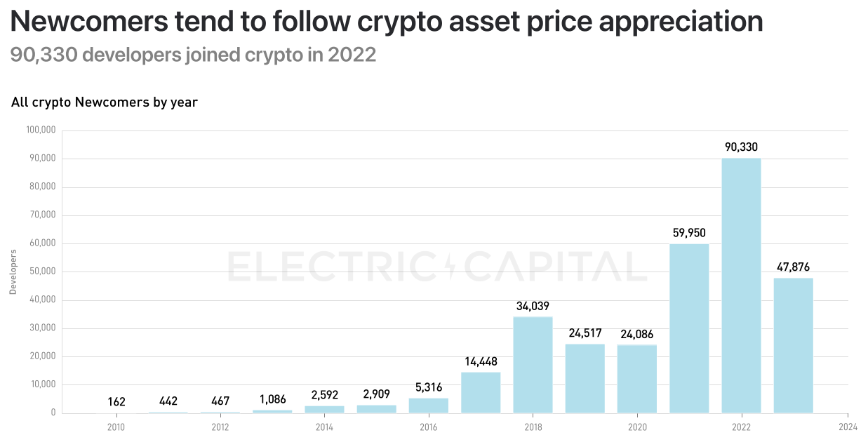Click the 59,950 data label
This screenshot has width=868, height=442.
pos(688,233)
